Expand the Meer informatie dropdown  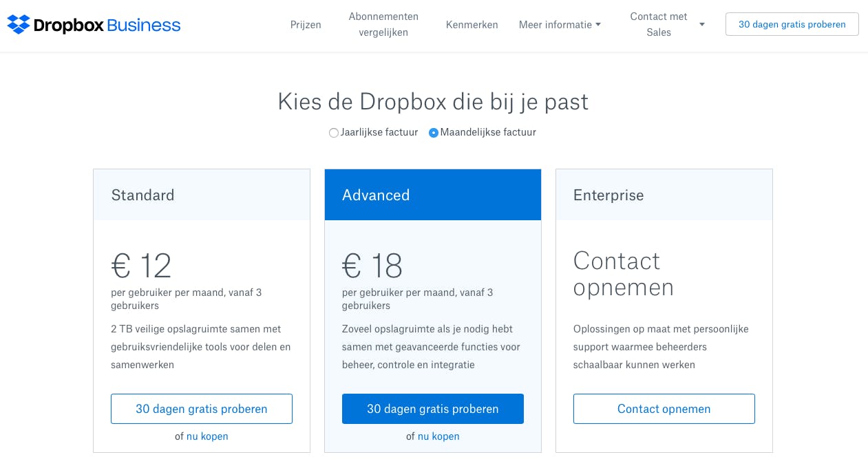click(560, 25)
